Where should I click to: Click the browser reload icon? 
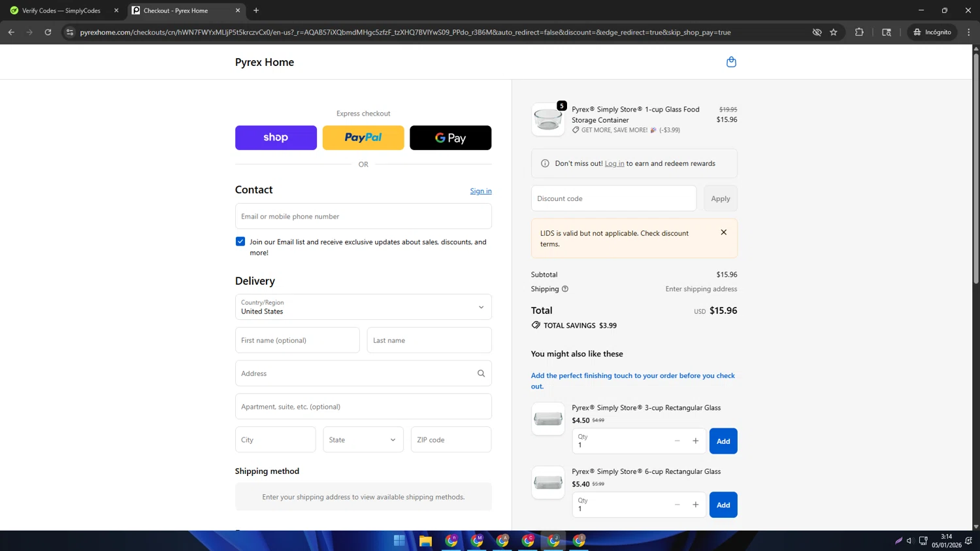(48, 32)
